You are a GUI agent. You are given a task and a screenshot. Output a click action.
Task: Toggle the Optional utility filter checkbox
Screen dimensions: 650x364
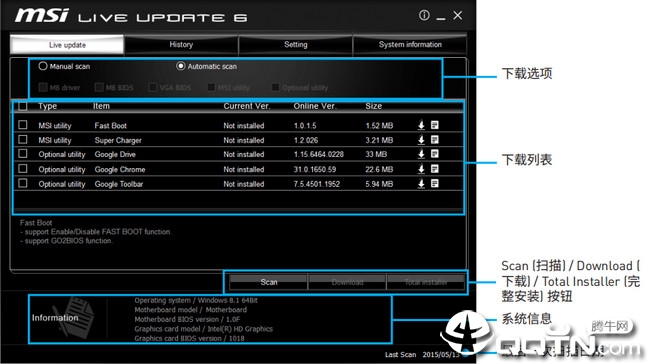pos(275,87)
